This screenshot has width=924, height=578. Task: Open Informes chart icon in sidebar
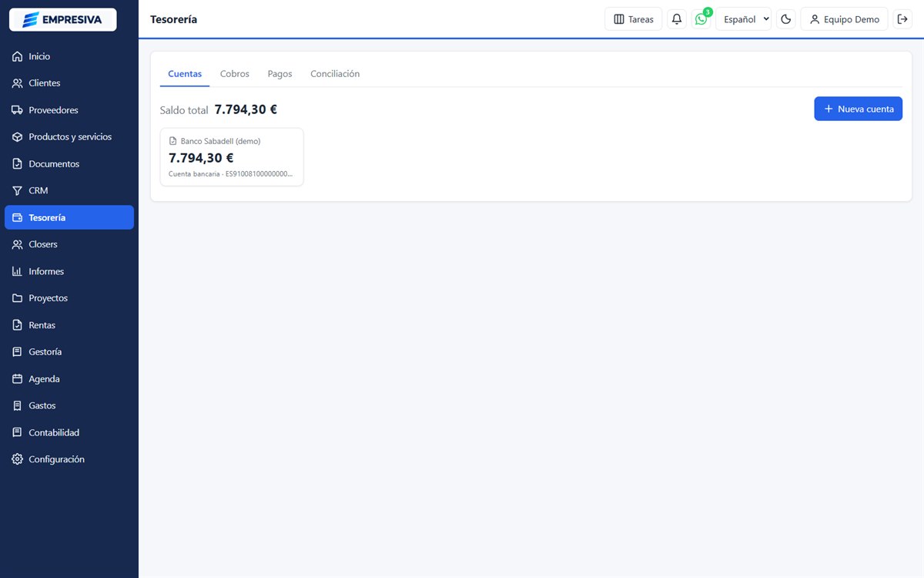tap(18, 271)
